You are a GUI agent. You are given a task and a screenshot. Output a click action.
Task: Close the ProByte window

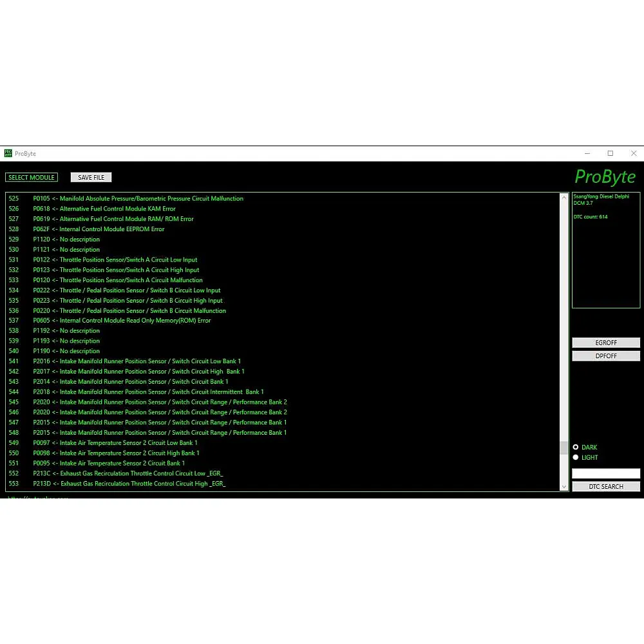click(634, 153)
